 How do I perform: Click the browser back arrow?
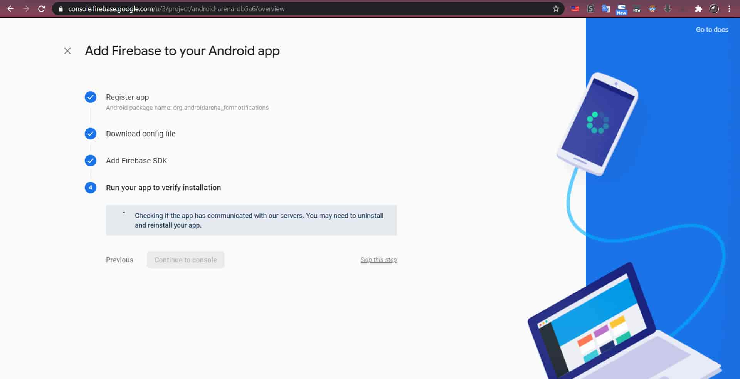pyautogui.click(x=10, y=8)
